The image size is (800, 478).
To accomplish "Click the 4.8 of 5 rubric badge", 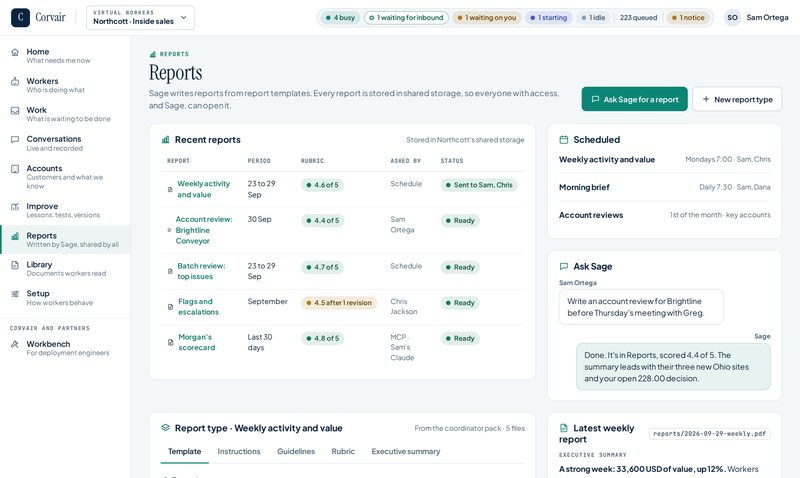I will click(322, 338).
